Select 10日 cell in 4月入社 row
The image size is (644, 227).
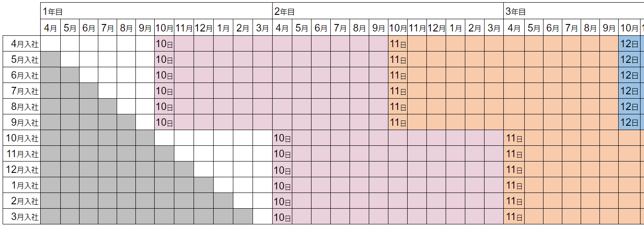(x=164, y=44)
